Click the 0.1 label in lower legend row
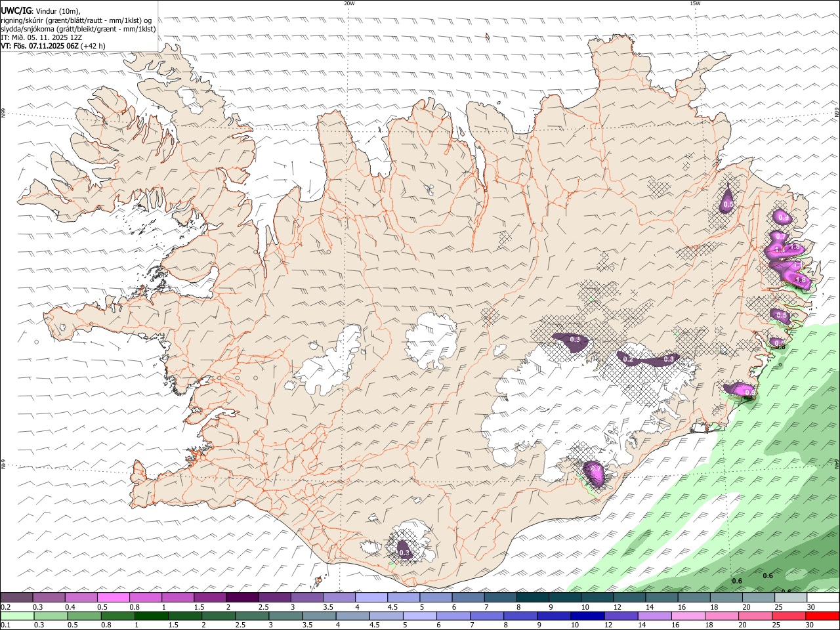840x630 pixels. tap(5, 625)
